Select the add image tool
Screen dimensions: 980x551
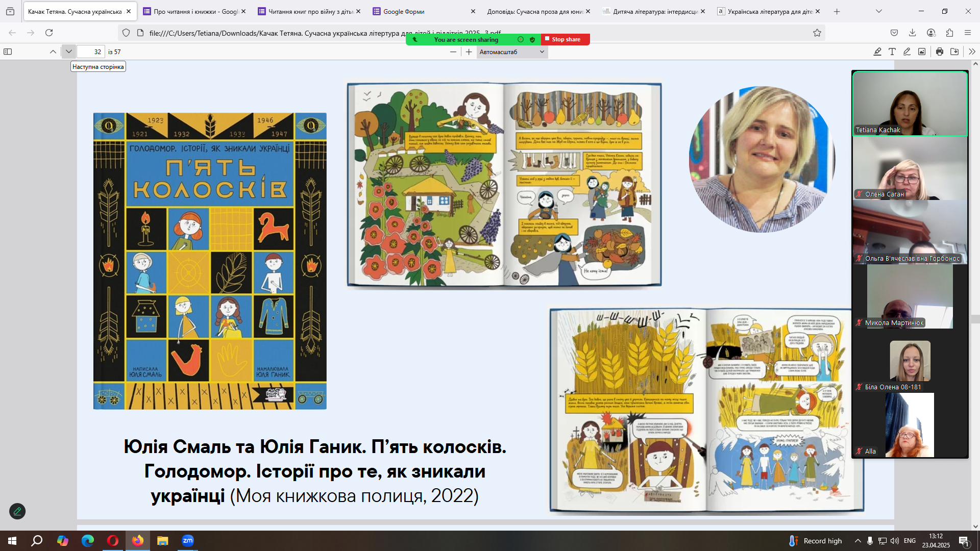(x=922, y=52)
